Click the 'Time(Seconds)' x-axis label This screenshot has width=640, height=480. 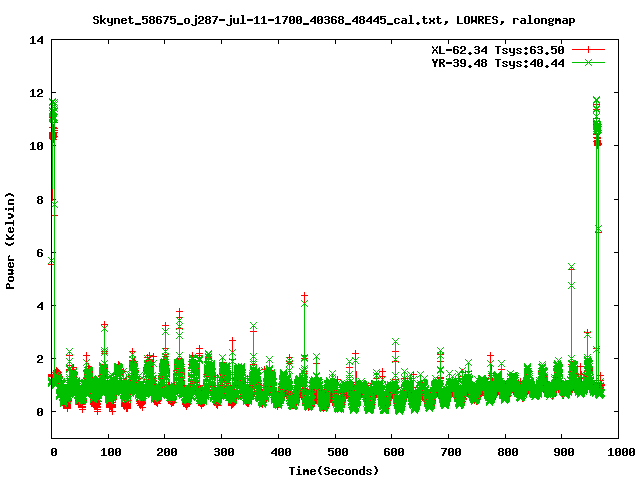(334, 471)
